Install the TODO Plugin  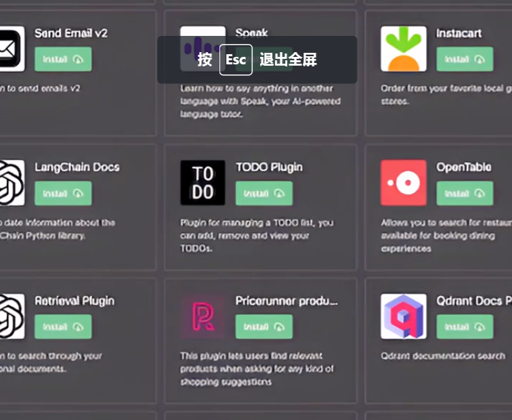point(264,193)
